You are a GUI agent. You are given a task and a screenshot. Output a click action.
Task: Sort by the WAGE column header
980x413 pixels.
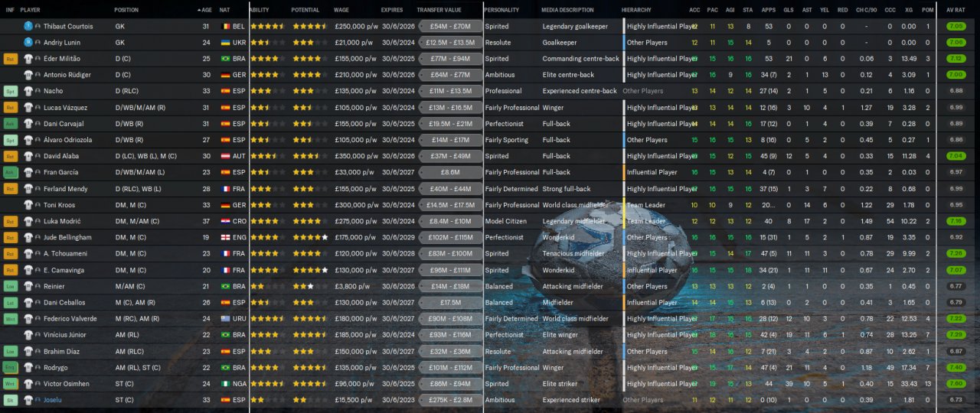tap(341, 10)
